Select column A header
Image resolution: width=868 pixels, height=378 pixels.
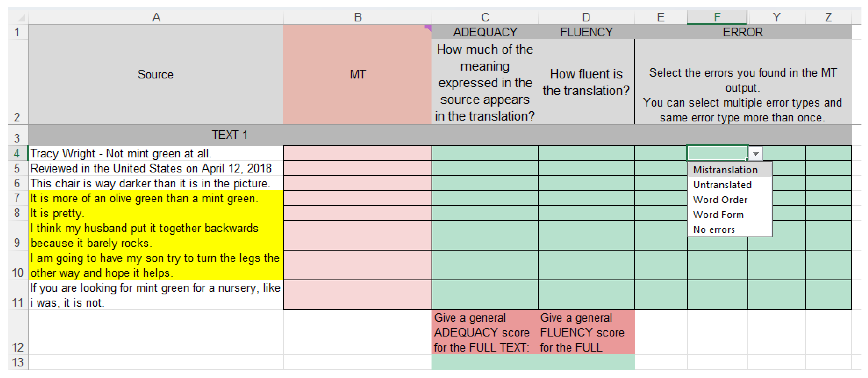(x=156, y=17)
